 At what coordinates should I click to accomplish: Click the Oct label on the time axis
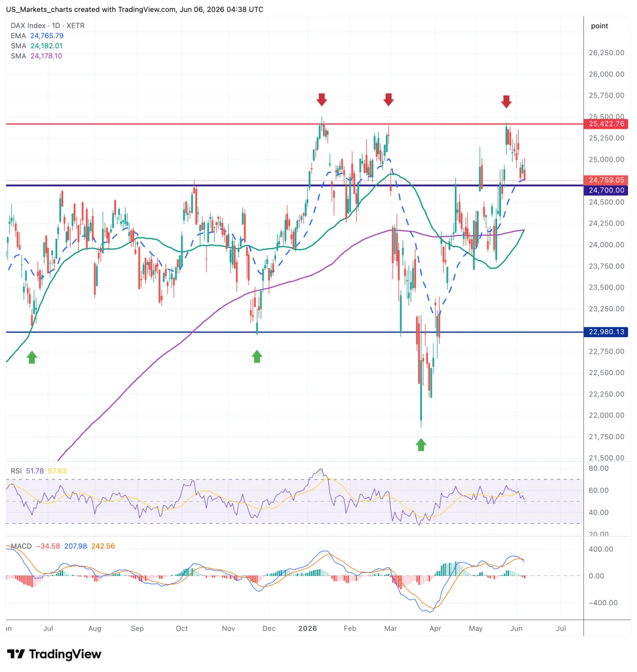tap(182, 629)
